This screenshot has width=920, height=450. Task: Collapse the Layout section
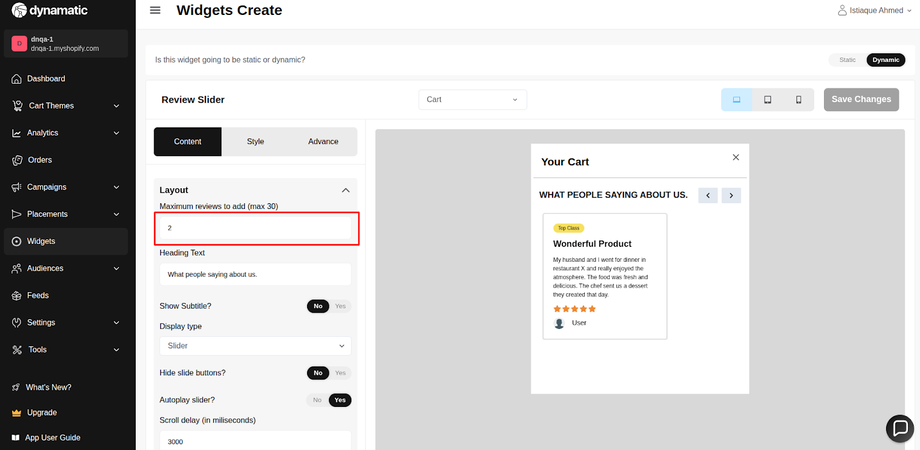[345, 190]
